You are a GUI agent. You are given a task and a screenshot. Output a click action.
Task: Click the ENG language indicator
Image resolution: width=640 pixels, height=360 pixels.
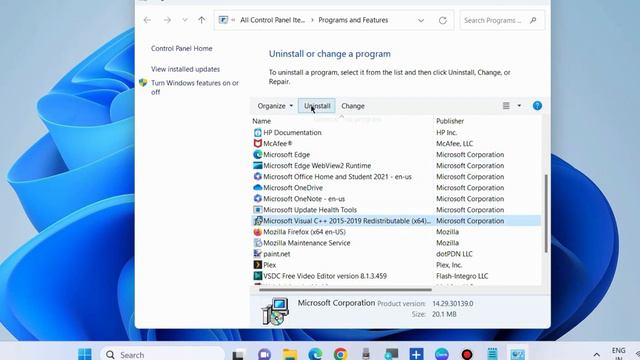click(x=618, y=352)
